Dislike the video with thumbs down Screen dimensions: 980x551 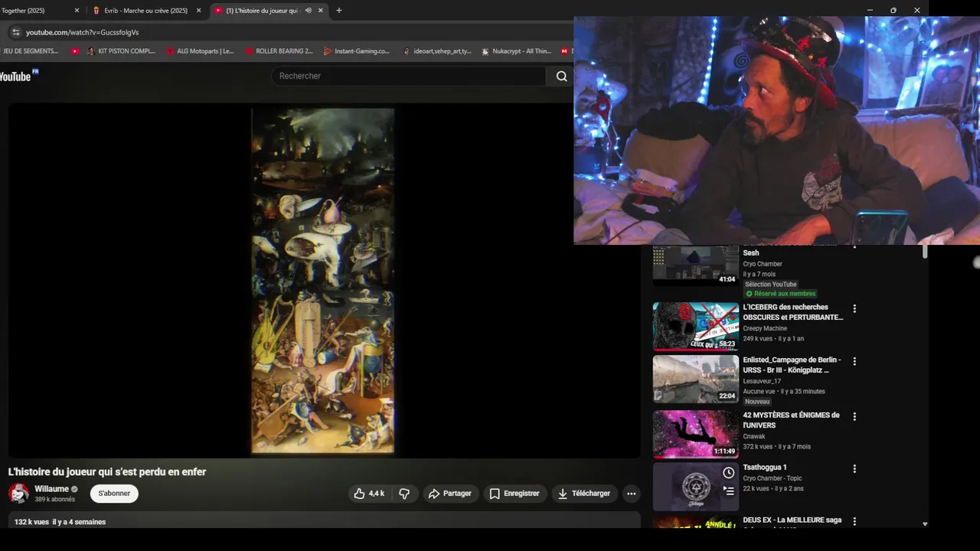404,494
